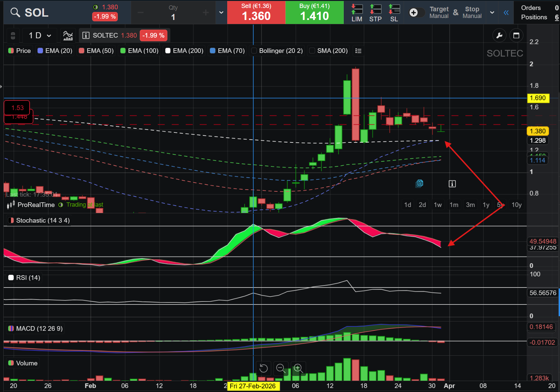The image size is (560, 392).
Task: Collapse the panel with the double chevron
Action: pyautogui.click(x=506, y=13)
